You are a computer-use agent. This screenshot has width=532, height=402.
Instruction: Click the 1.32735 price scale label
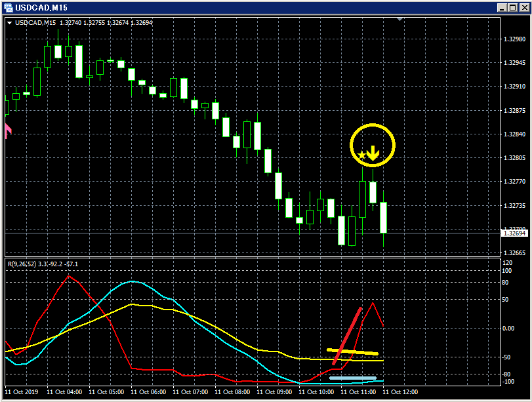(514, 205)
